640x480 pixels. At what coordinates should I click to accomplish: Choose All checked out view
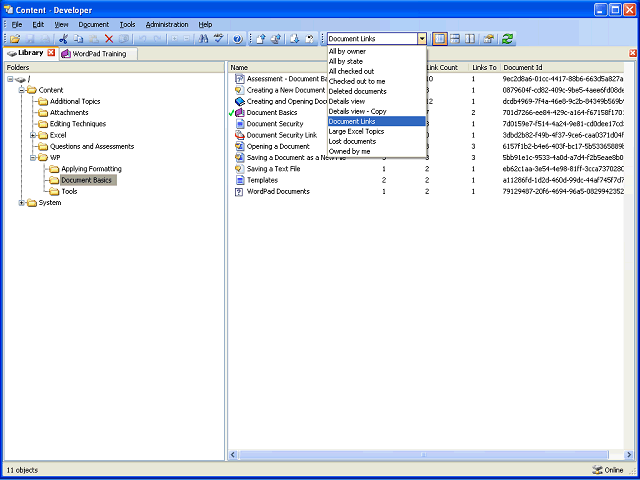click(376, 71)
